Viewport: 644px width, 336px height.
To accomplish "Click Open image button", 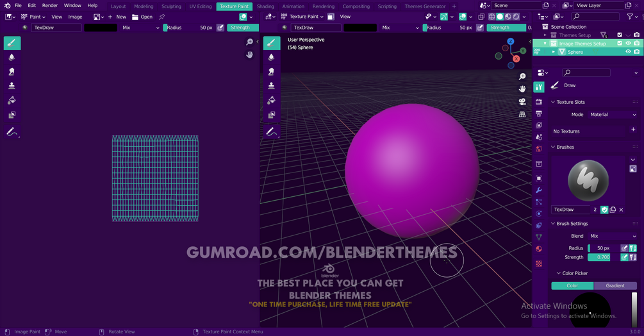I will pos(142,17).
